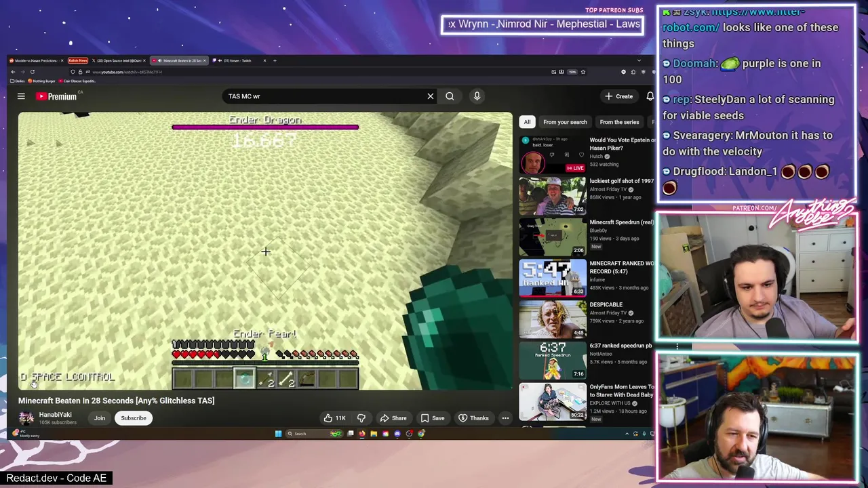The image size is (868, 488).
Task: Open Discord from the taskbar
Action: [397, 434]
